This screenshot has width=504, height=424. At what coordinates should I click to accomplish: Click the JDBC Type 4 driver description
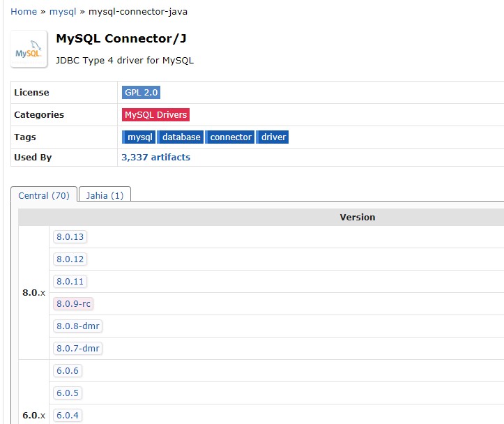coord(125,61)
